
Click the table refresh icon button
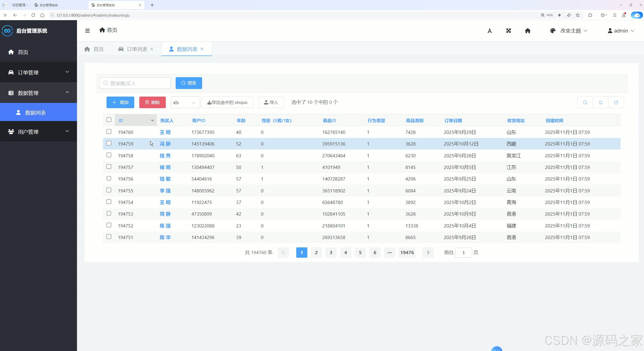[x=601, y=102]
